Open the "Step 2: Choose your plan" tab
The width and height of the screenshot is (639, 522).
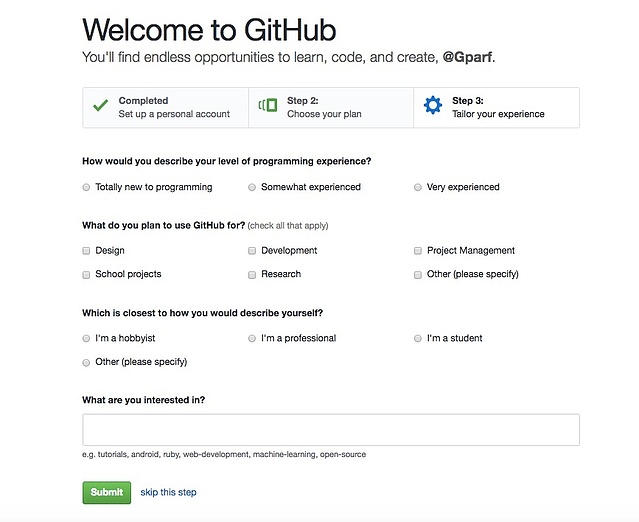tap(330, 107)
